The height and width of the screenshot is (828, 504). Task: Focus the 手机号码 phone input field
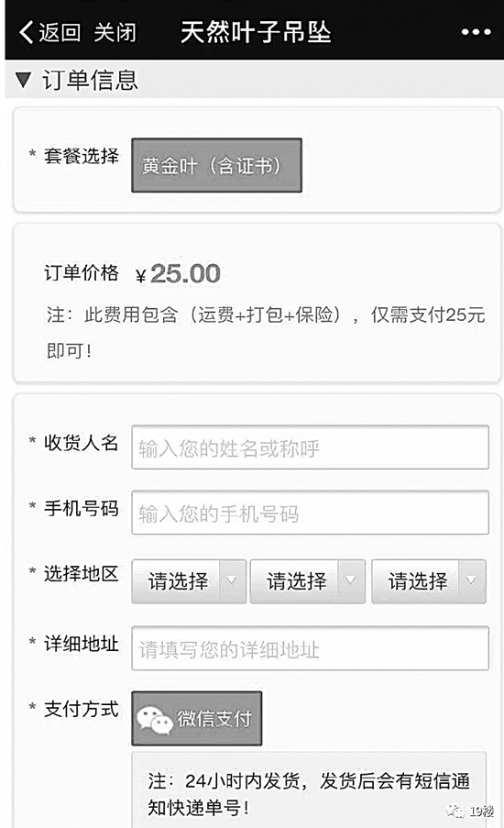coord(310,513)
